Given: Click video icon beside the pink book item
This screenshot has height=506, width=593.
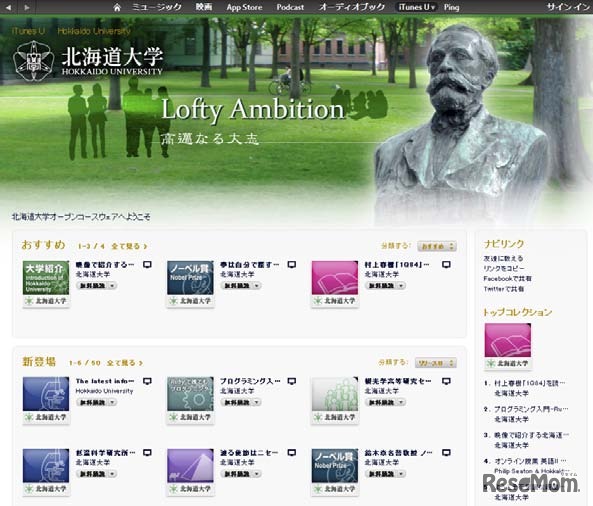Looking at the screenshot, I should pos(446,265).
